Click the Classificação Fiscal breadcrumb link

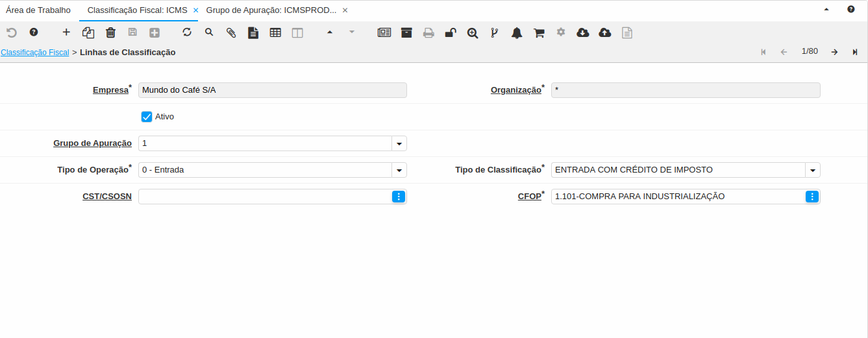tap(35, 52)
